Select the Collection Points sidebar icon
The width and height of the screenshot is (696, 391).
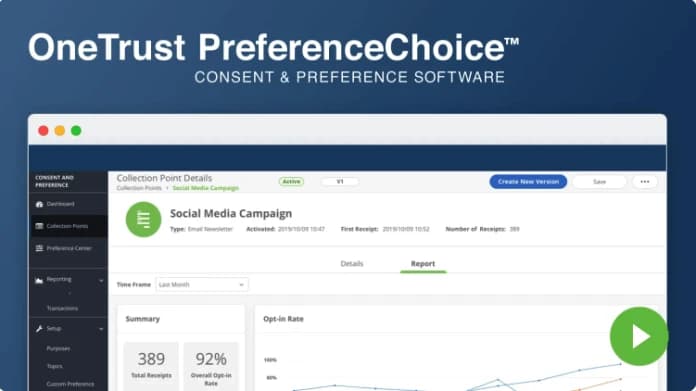40,226
